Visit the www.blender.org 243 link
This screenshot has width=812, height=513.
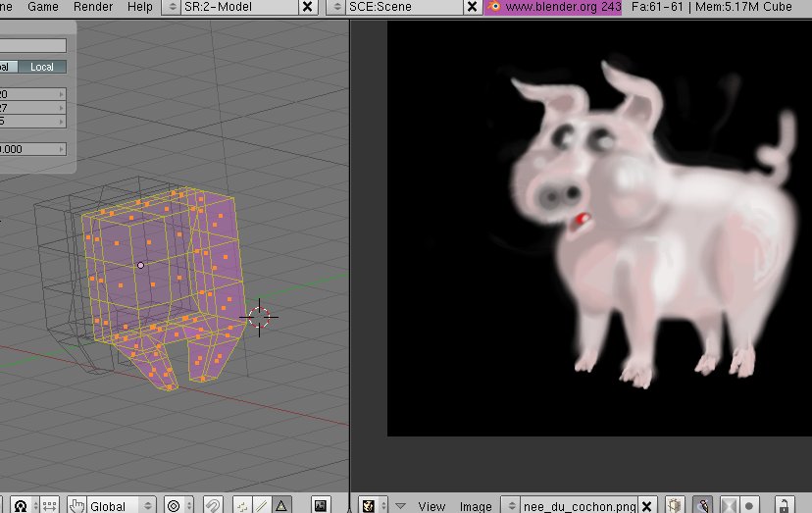(563, 7)
